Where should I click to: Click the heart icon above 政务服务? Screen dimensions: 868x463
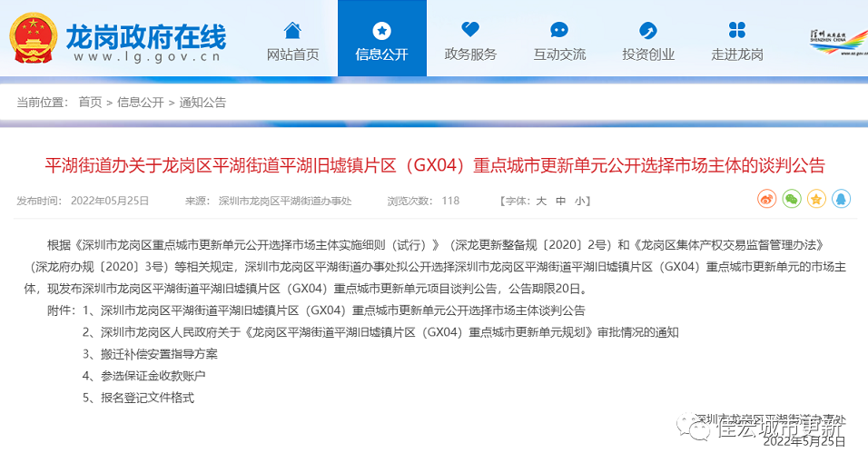(469, 30)
